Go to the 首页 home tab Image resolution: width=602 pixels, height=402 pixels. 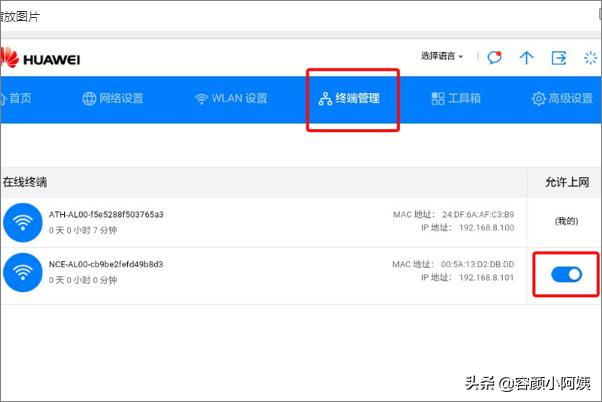pos(16,99)
